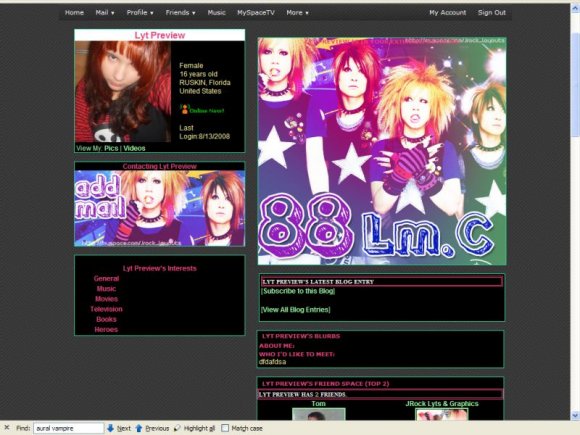Image resolution: width=580 pixels, height=435 pixels.
Task: Click the blue Next arrow icon in find bar
Action: click(110, 428)
